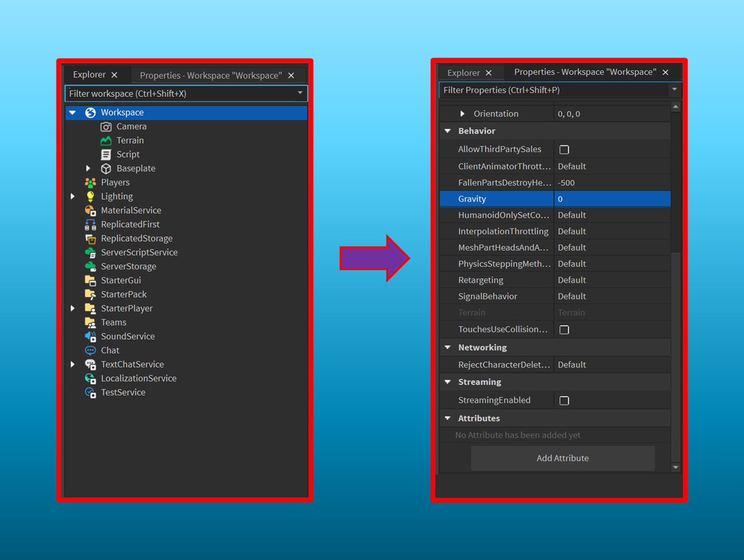The image size is (744, 560).
Task: Enable the StreamingEnabled checkbox
Action: coord(564,401)
